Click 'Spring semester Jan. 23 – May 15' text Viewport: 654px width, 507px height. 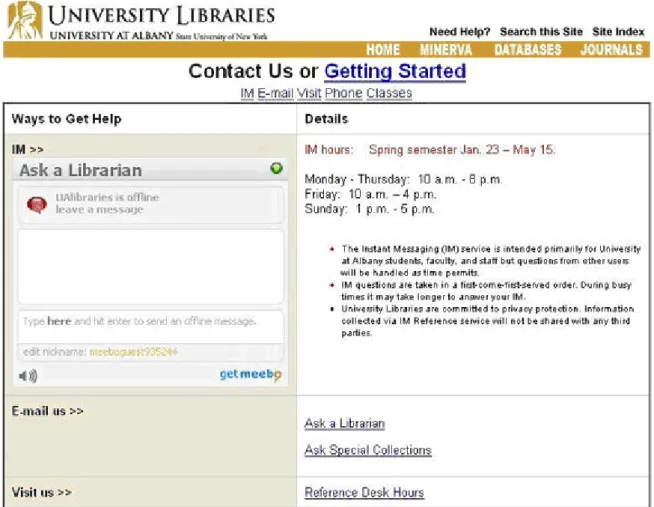tap(462, 150)
